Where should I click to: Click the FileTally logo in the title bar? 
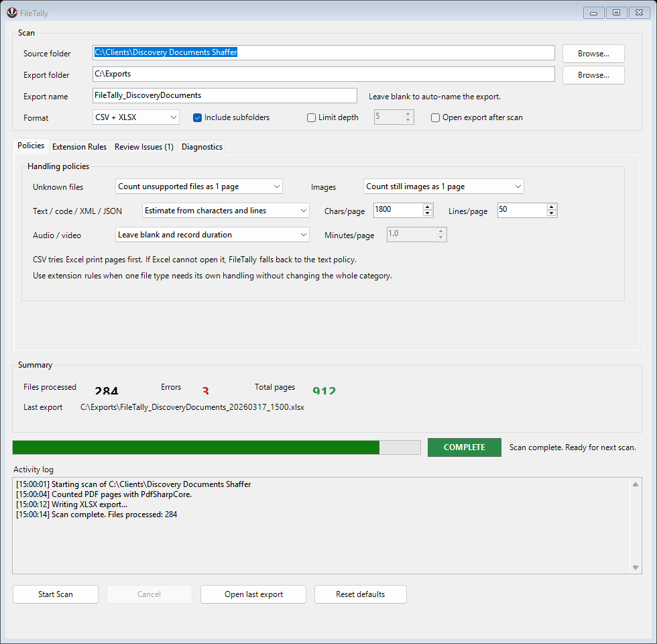pos(12,12)
